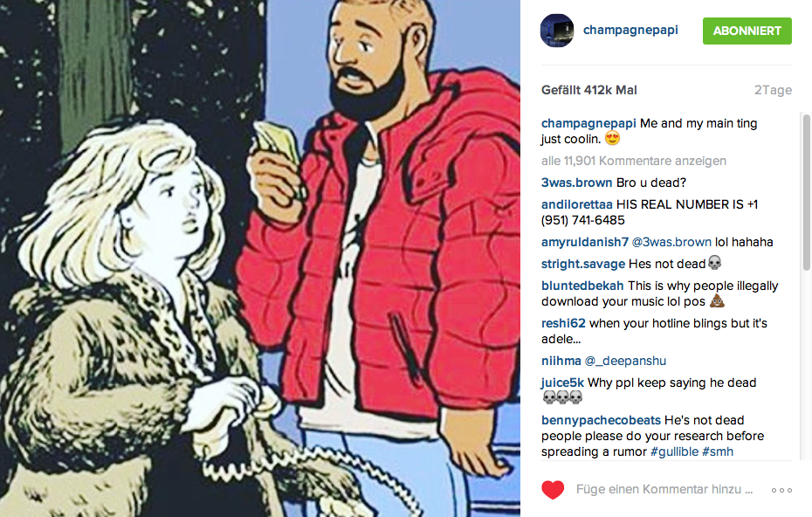Expand 'alle 11,901 Kommentare anzeigen'

point(634,161)
